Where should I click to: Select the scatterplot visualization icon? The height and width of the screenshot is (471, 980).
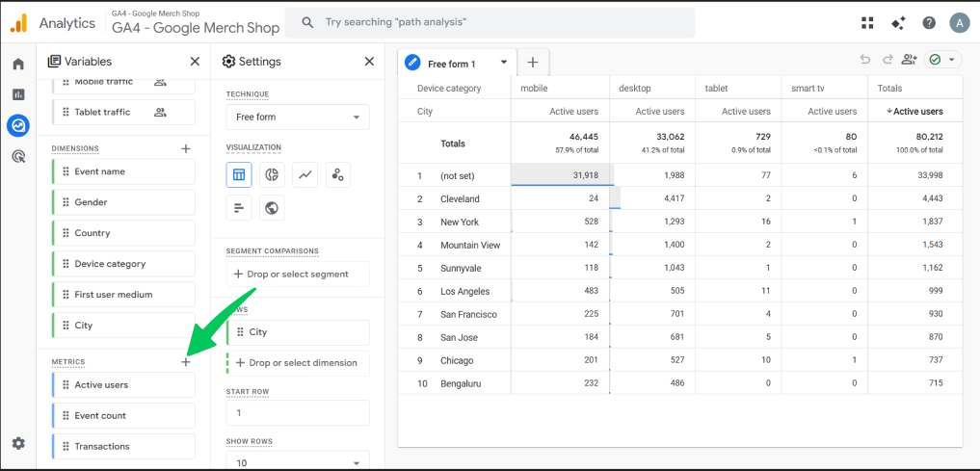coord(338,175)
